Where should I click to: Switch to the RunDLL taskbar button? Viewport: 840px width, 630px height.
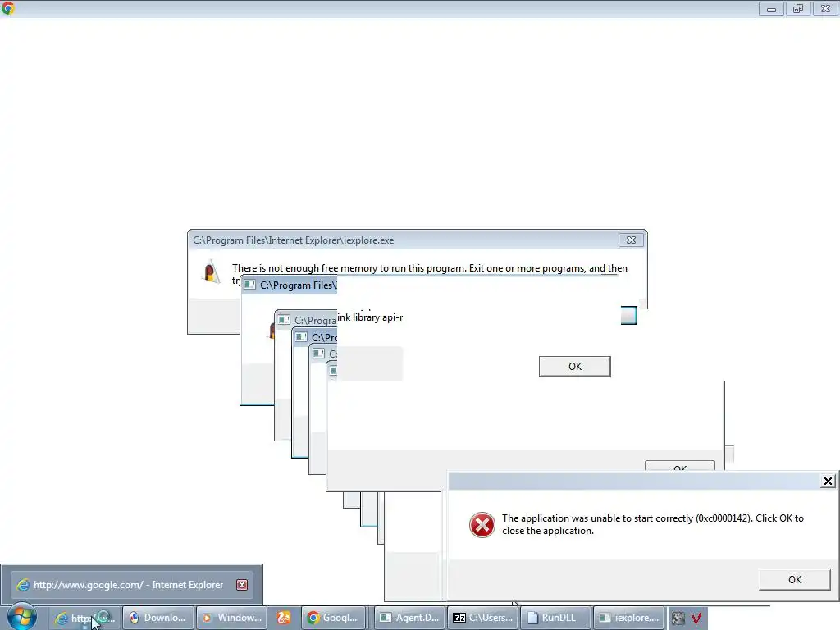tap(556, 618)
